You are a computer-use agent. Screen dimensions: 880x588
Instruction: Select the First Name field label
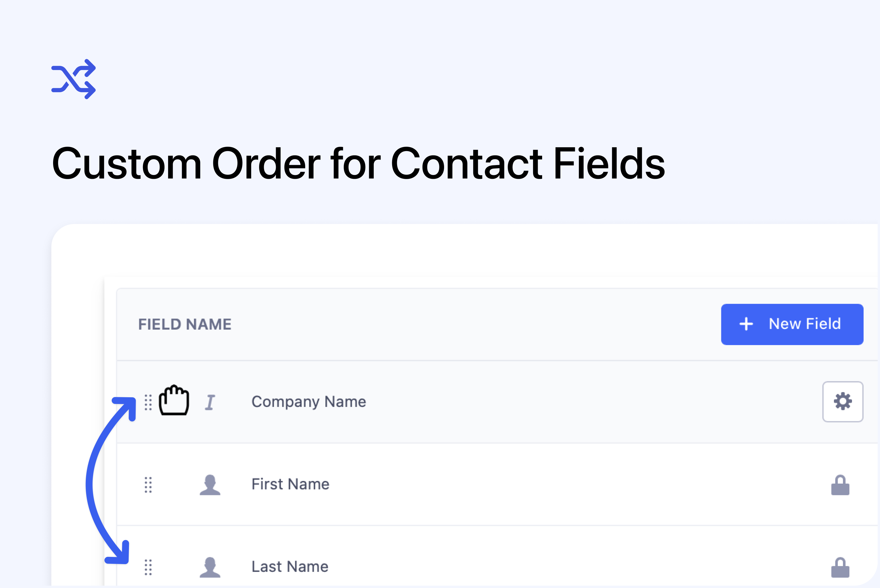click(x=290, y=484)
